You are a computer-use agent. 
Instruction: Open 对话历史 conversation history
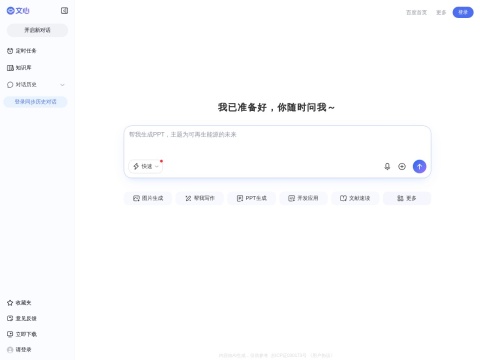coord(22,85)
